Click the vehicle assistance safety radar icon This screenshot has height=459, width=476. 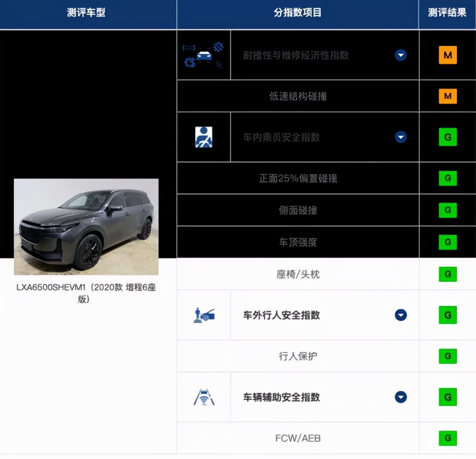coord(204,397)
